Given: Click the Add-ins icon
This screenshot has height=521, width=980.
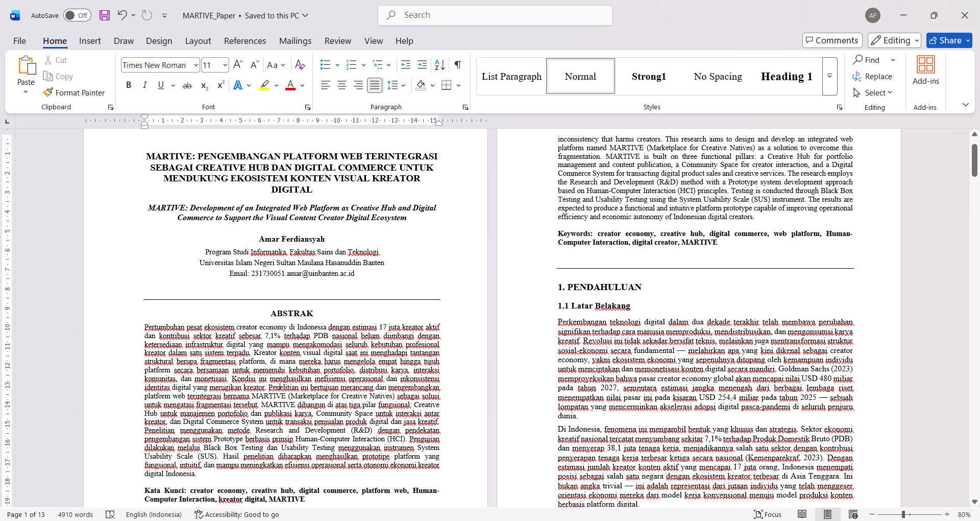Looking at the screenshot, I should (x=926, y=70).
